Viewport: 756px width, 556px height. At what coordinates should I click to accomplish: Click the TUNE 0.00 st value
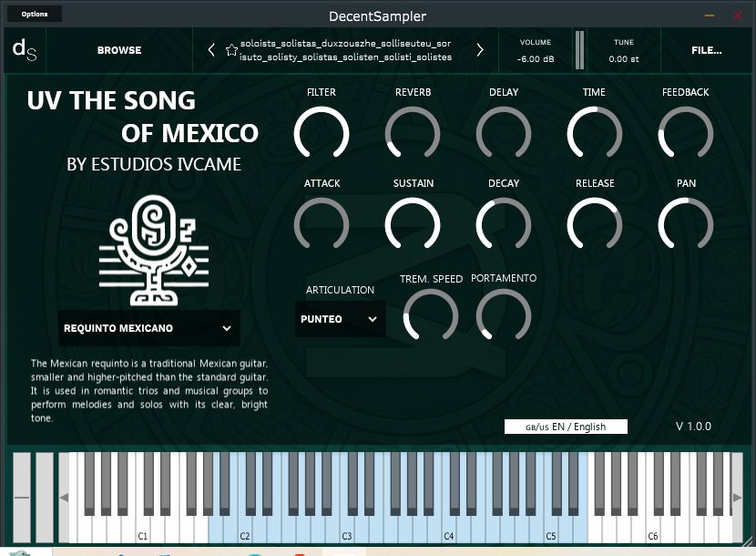623,59
